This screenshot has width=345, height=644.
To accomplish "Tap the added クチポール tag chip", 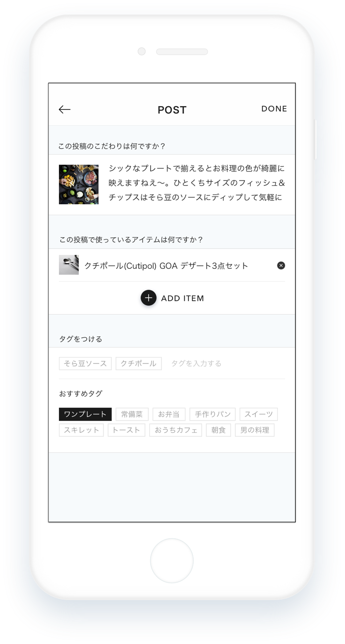I will pos(139,364).
